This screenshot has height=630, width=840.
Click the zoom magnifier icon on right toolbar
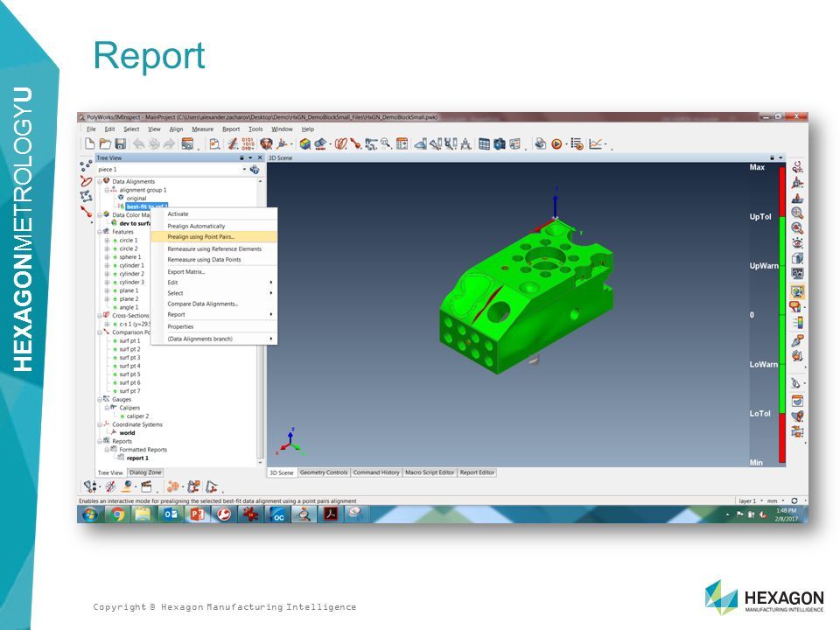click(x=797, y=213)
